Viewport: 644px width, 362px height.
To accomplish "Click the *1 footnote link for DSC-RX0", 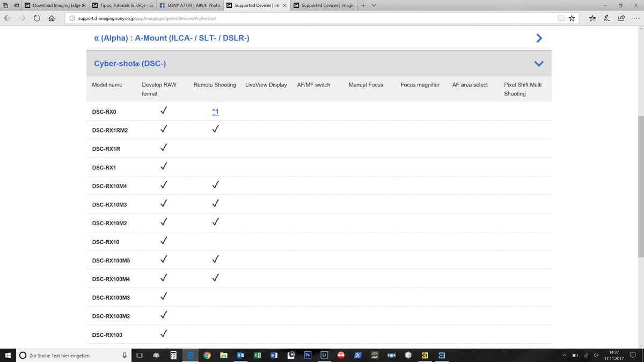I will 215,112.
